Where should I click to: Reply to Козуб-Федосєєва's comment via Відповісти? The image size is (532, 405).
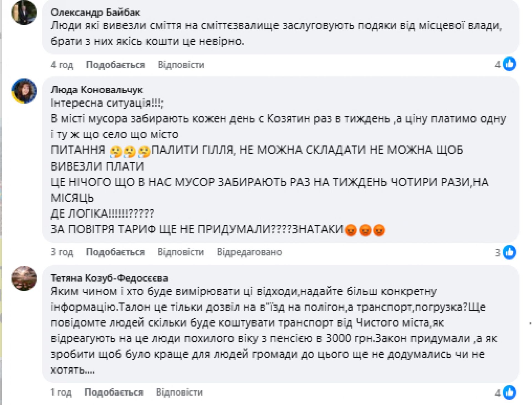pos(179,392)
